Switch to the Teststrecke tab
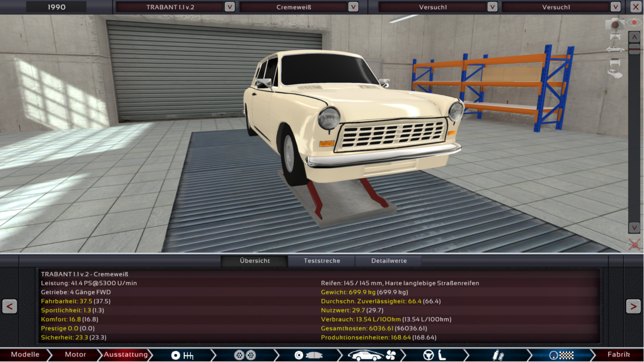This screenshot has height=362, width=644. 321,261
